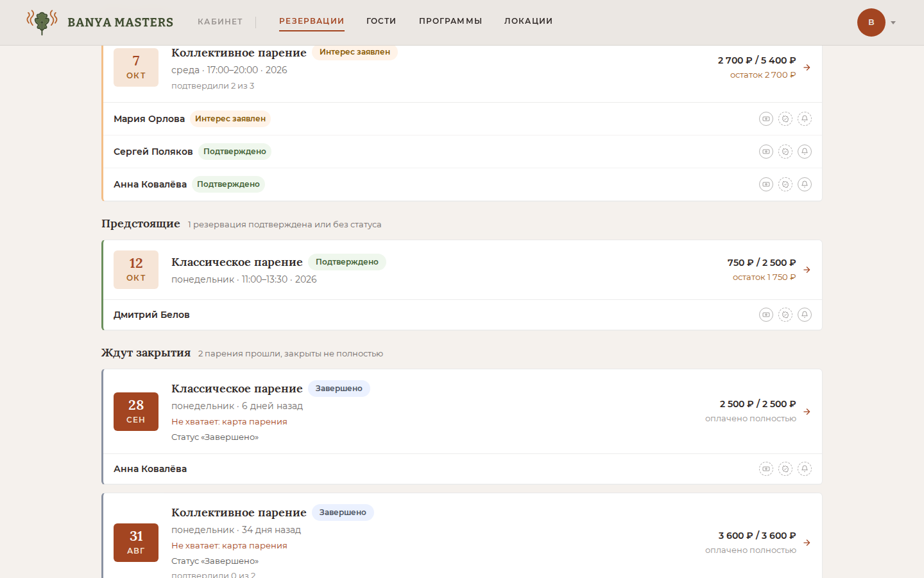Go to the Кабинет menu item
924x578 pixels.
(220, 21)
